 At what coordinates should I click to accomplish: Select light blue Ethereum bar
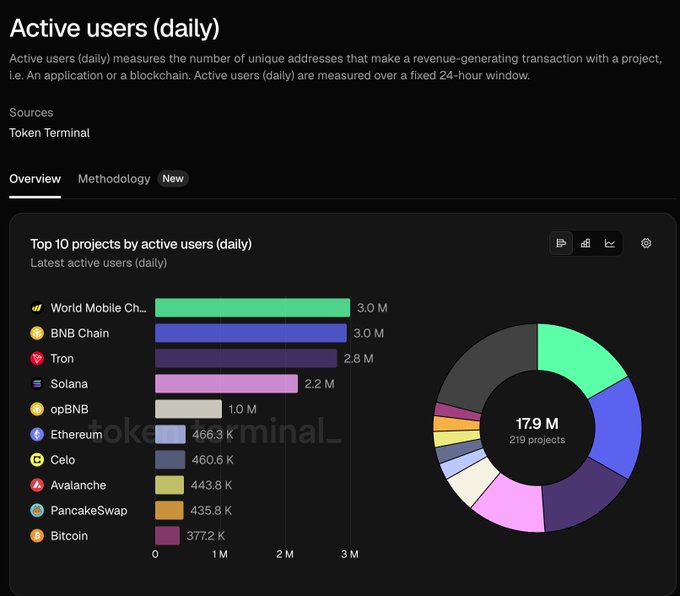[170, 434]
